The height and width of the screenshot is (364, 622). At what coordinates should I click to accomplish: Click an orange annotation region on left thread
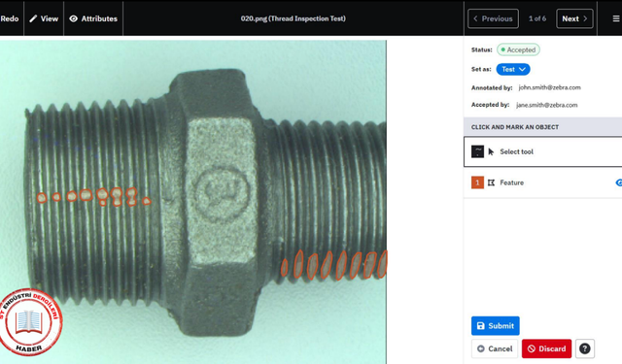86,195
